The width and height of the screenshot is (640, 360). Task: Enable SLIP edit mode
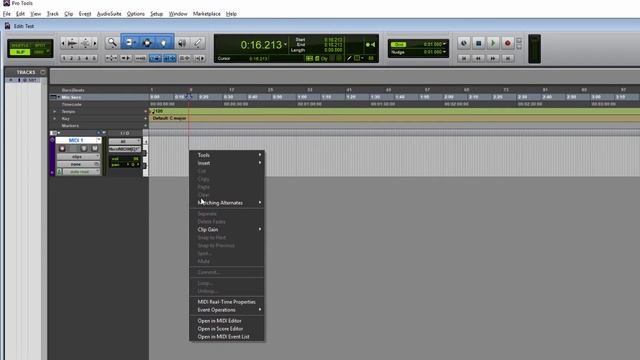coord(20,52)
